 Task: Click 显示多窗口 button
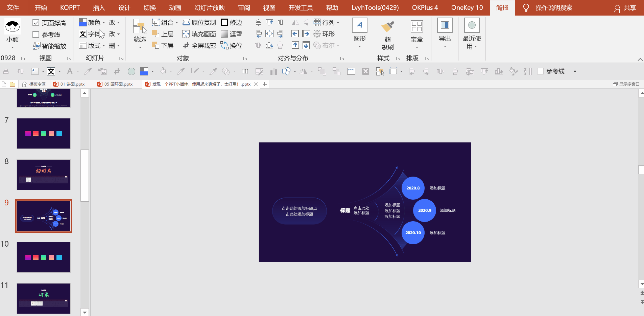[626, 84]
